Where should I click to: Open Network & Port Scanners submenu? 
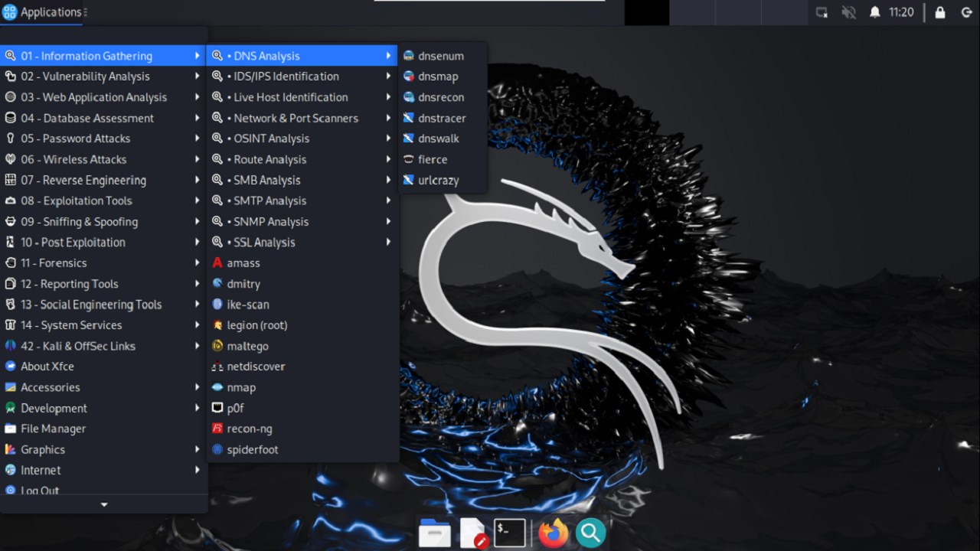(303, 118)
